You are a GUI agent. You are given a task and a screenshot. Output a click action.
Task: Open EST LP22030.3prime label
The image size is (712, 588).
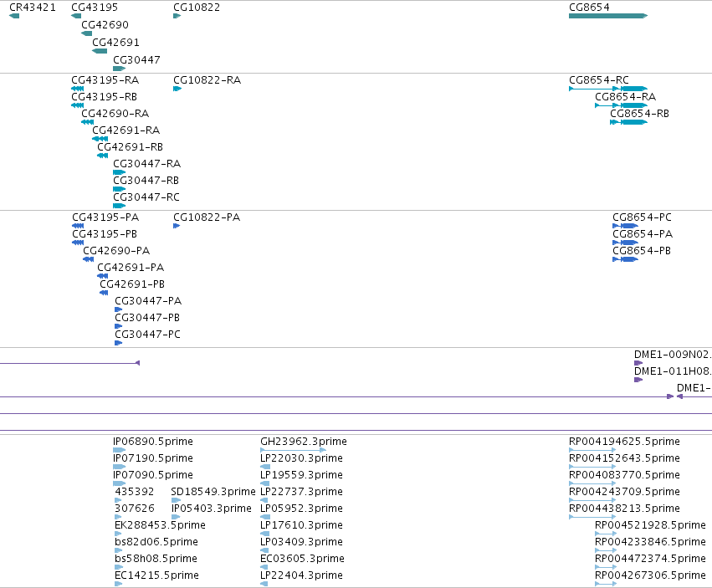click(301, 458)
